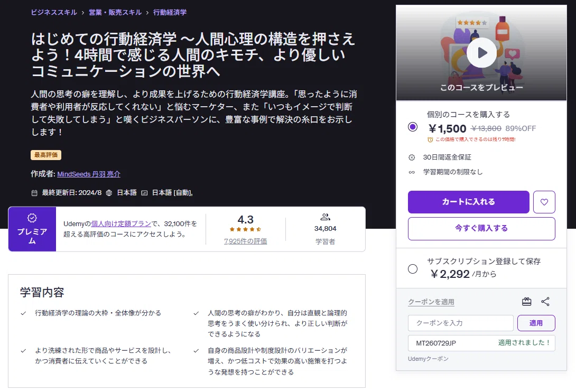Open ビジネススキル breadcrumb
Screen dimensions: 576x392
[x=54, y=12]
